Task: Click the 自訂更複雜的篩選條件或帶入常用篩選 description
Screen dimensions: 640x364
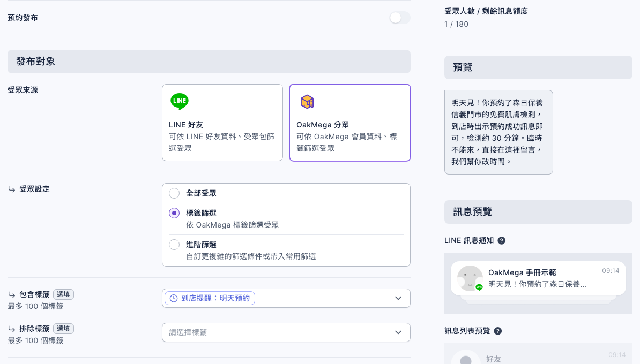Action: coord(251,256)
